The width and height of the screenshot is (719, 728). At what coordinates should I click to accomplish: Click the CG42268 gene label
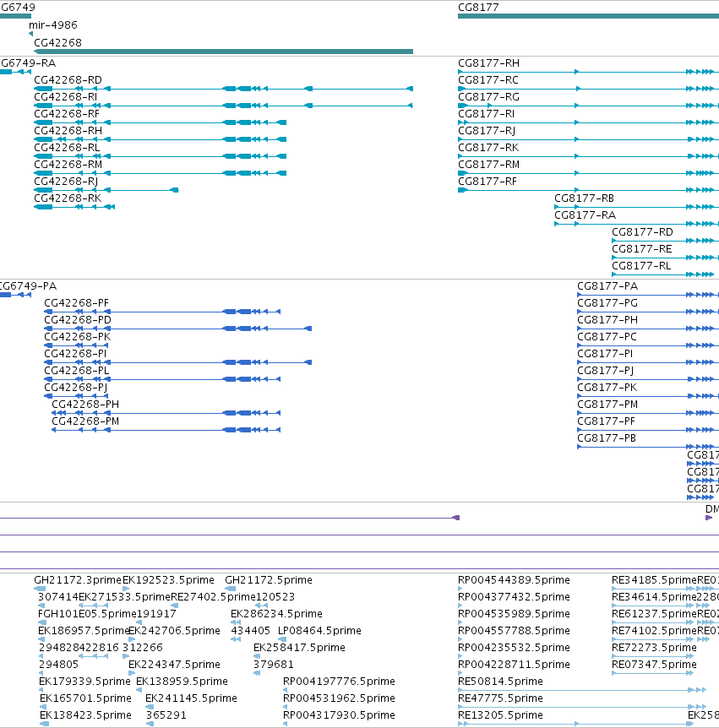click(x=57, y=43)
